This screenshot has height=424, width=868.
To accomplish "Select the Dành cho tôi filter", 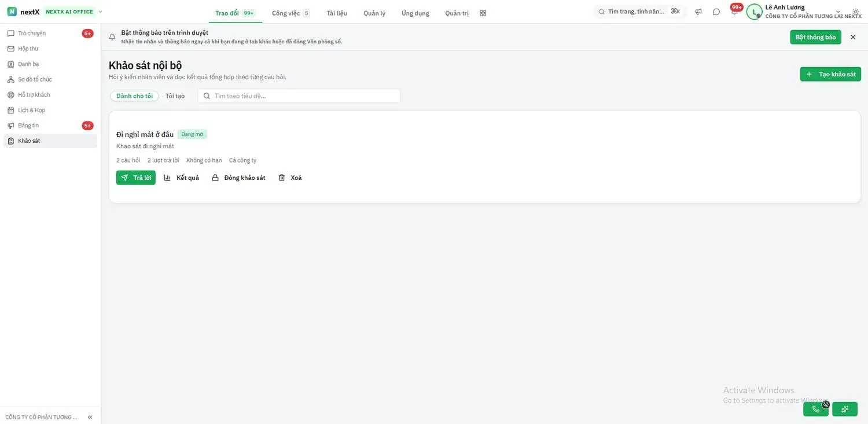I will point(134,96).
